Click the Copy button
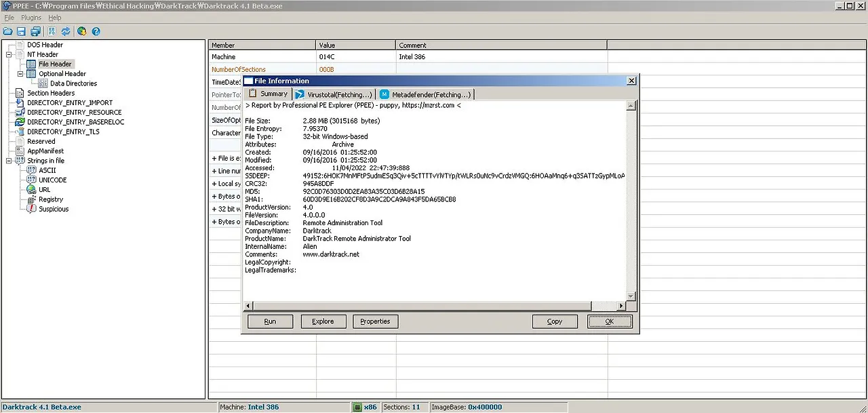The height and width of the screenshot is (413, 868). pyautogui.click(x=555, y=321)
